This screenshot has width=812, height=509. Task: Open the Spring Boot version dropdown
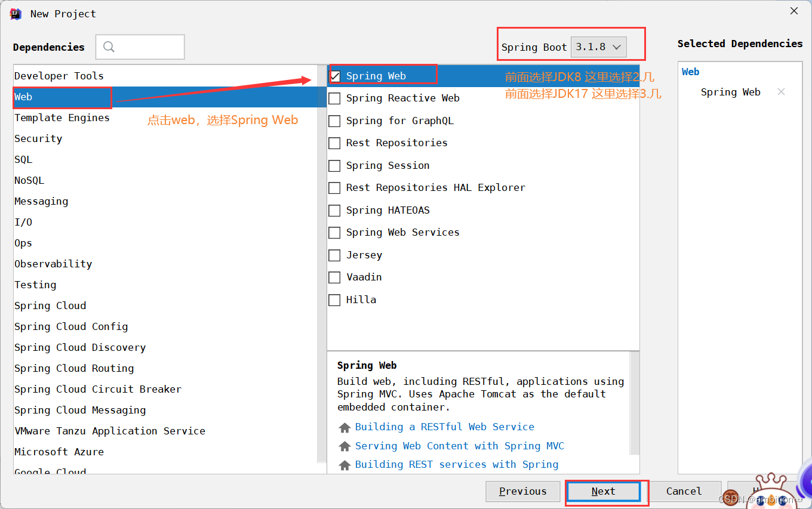599,47
